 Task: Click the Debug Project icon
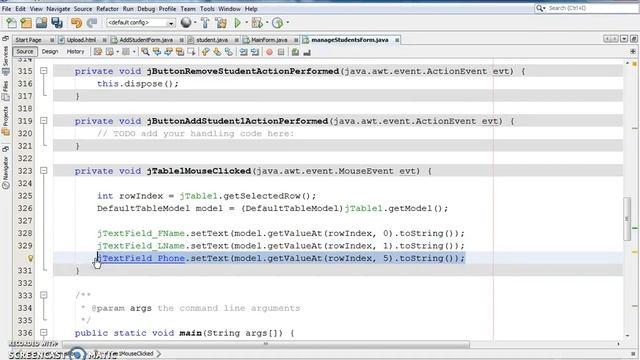point(257,23)
